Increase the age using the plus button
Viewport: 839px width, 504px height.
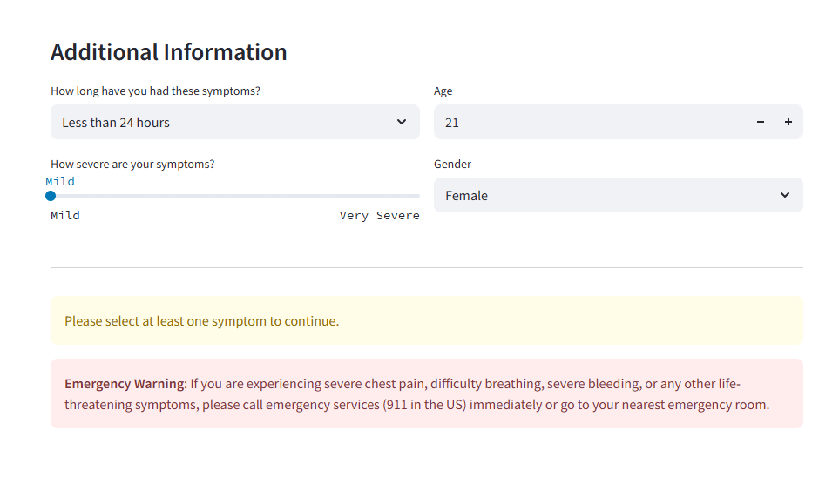click(x=788, y=123)
